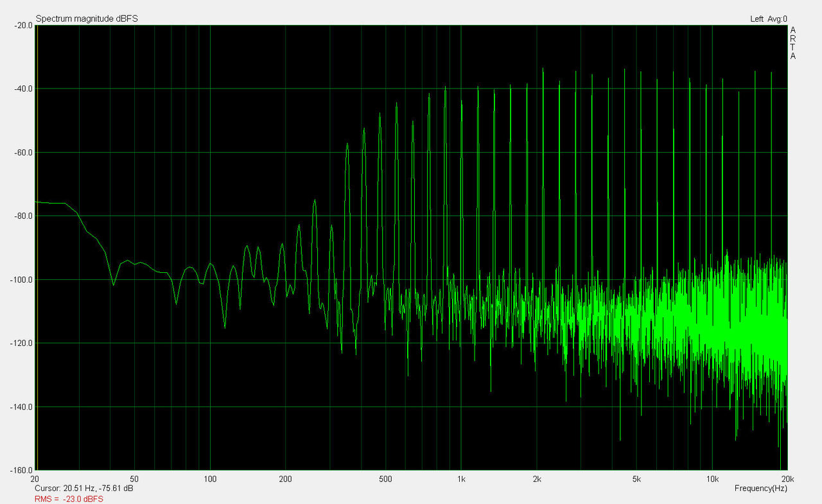Image resolution: width=822 pixels, height=504 pixels.
Task: Select the 200 Hz frequency tick label
Action: [x=286, y=479]
